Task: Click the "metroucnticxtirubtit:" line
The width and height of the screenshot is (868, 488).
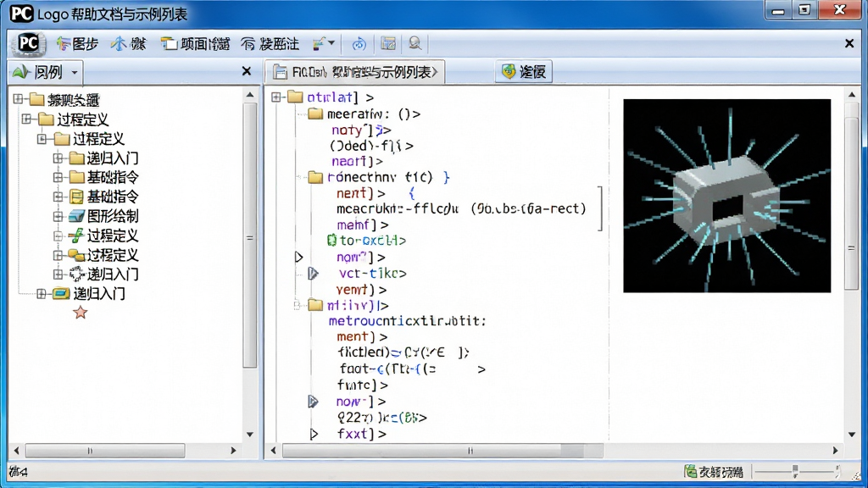Action: point(408,321)
